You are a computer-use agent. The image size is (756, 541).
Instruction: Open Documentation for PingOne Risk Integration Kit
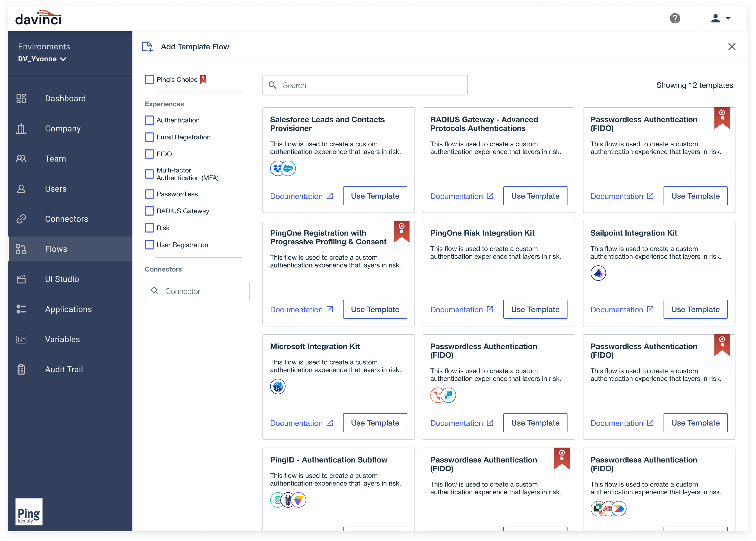click(462, 310)
